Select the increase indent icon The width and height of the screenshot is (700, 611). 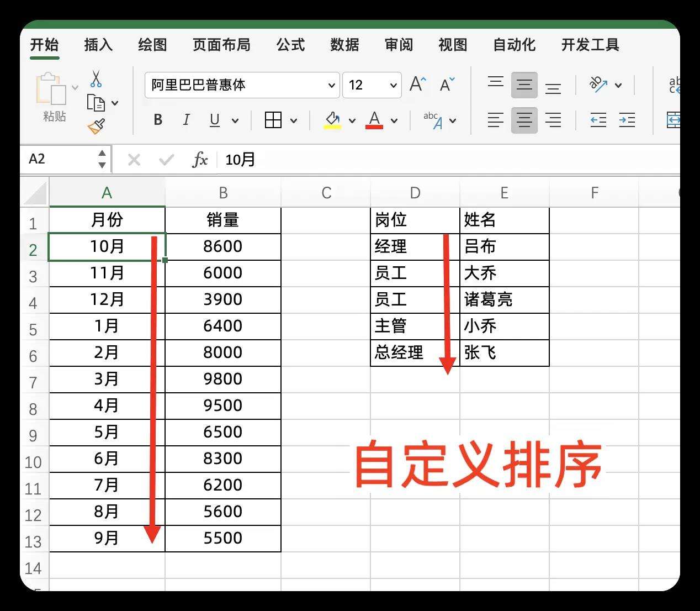[x=628, y=120]
